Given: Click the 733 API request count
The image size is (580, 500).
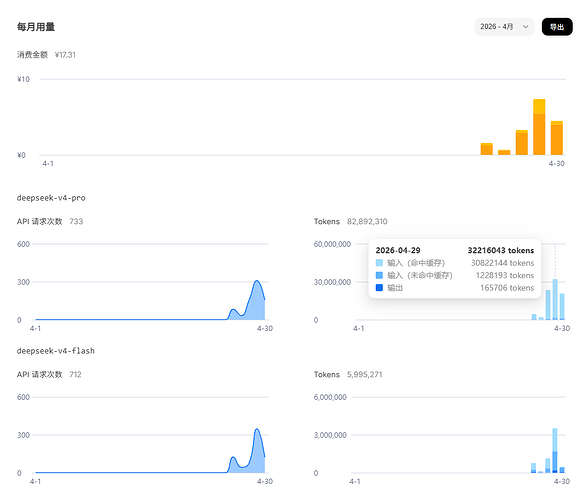Looking at the screenshot, I should [x=76, y=221].
